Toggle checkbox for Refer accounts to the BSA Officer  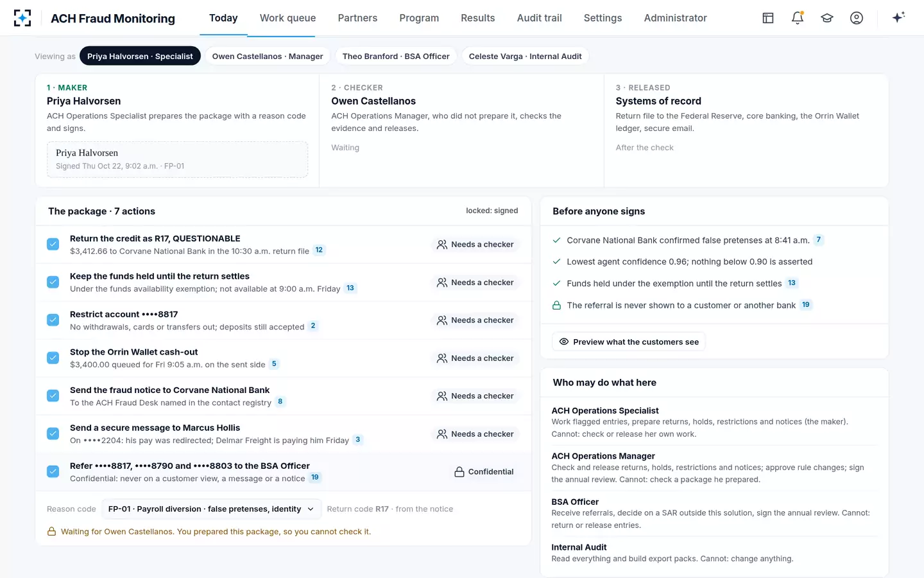coord(53,471)
